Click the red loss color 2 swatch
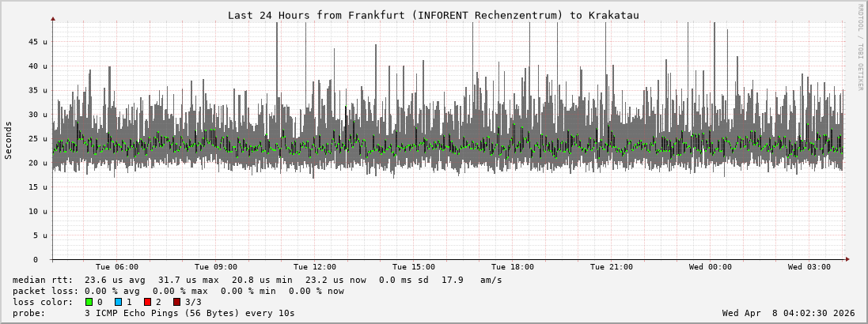This screenshot has height=324, width=868. [147, 302]
